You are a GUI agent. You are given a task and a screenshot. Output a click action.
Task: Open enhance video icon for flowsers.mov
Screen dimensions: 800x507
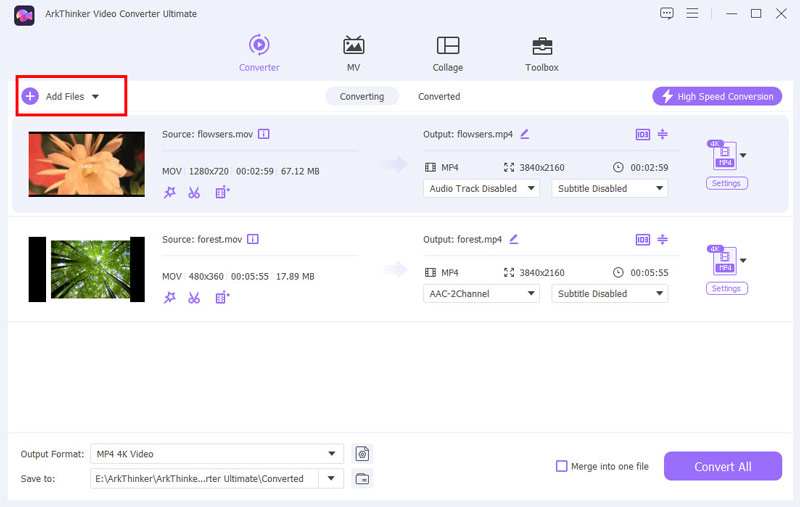(222, 192)
